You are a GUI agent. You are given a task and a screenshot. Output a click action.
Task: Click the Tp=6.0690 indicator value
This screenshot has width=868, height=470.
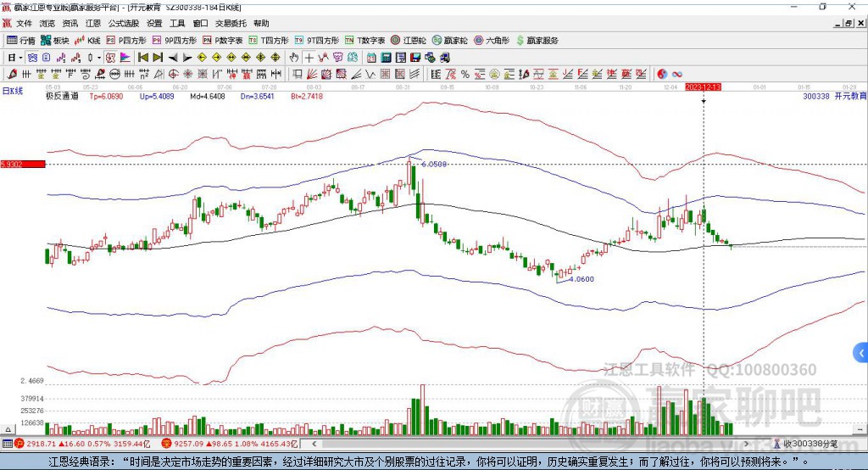[x=106, y=96]
